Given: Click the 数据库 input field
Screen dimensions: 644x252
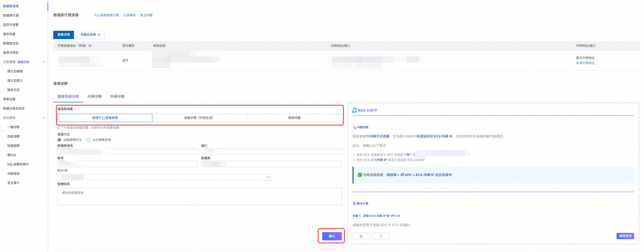Looking at the screenshot, I should [272, 164].
